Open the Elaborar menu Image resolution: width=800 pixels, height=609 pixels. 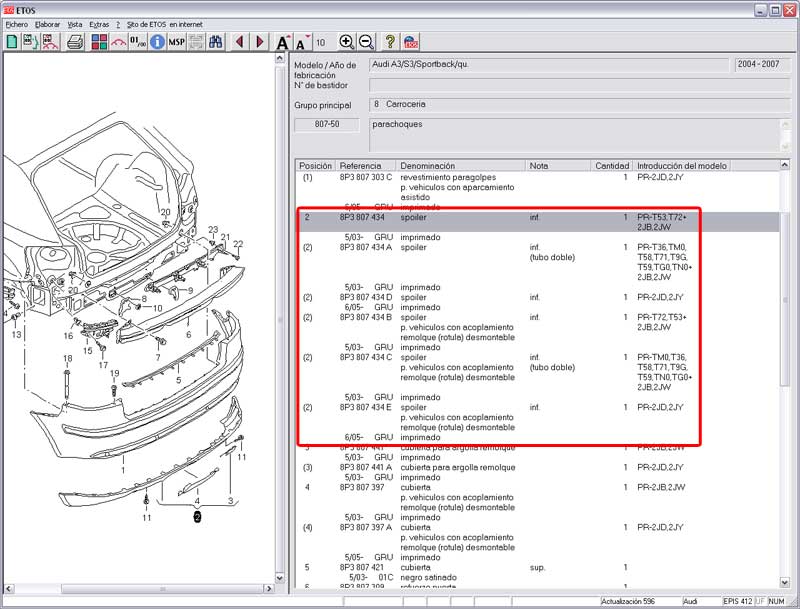47,24
